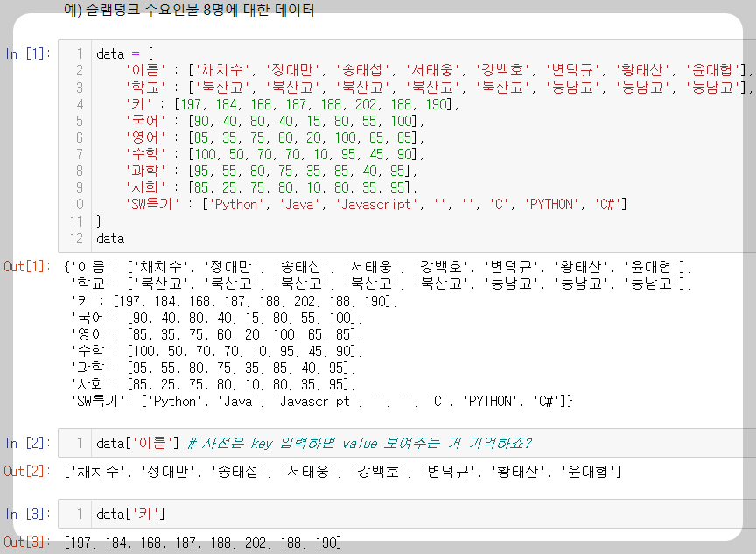
Task: Click the In [1] cell prompt label
Action: (28, 53)
